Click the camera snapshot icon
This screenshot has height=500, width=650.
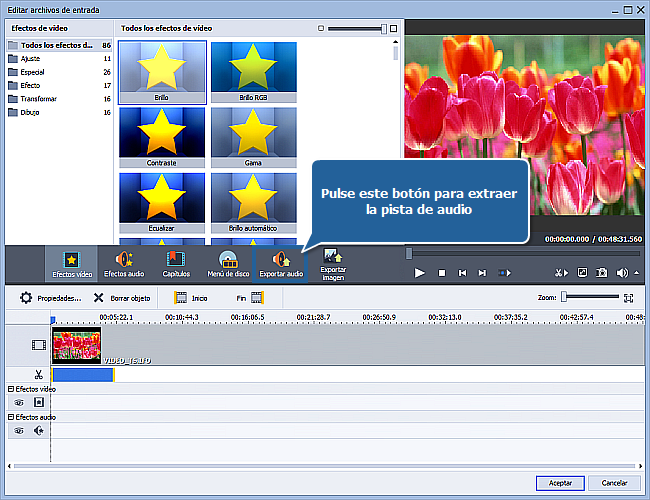click(x=602, y=272)
